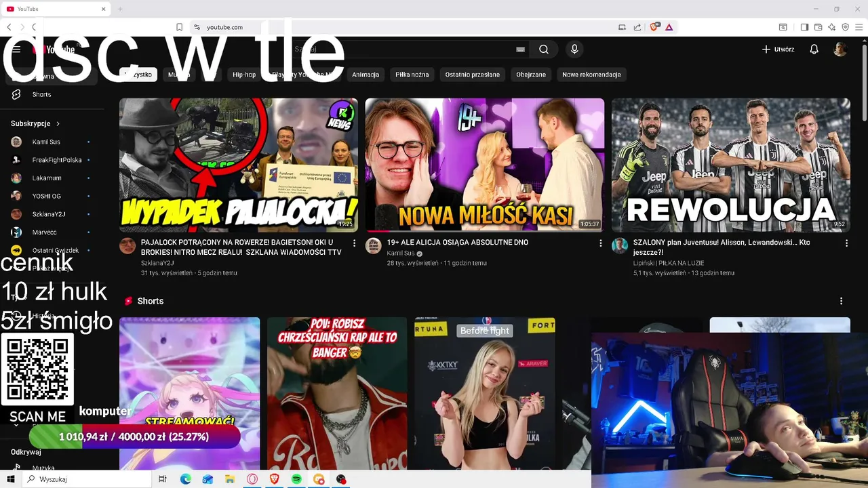This screenshot has width=868, height=488.
Task: Open Brave browser from taskbar
Action: pos(274,479)
